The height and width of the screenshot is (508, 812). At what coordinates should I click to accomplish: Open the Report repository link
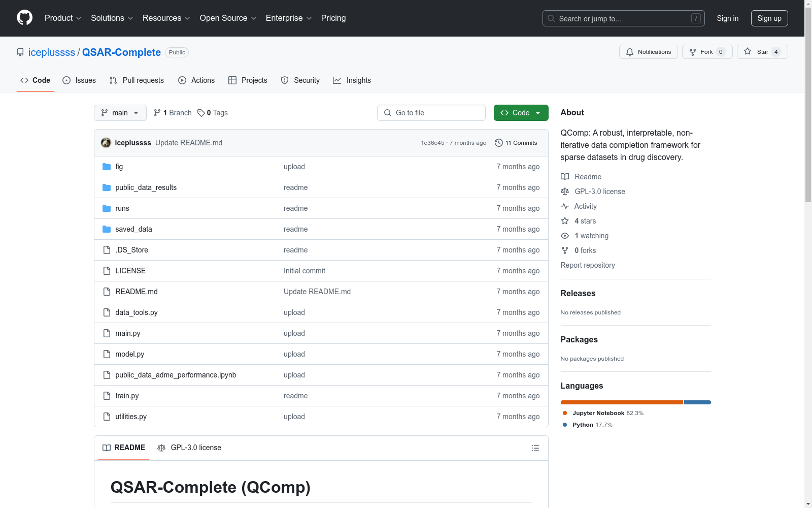point(587,265)
